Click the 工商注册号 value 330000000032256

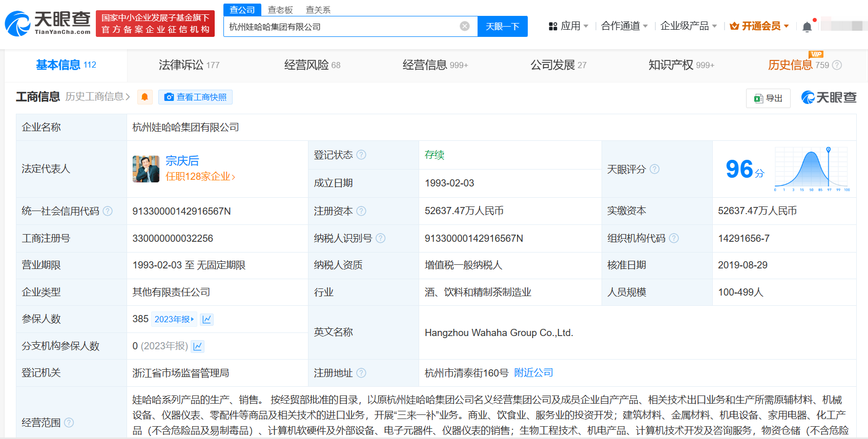click(x=173, y=238)
